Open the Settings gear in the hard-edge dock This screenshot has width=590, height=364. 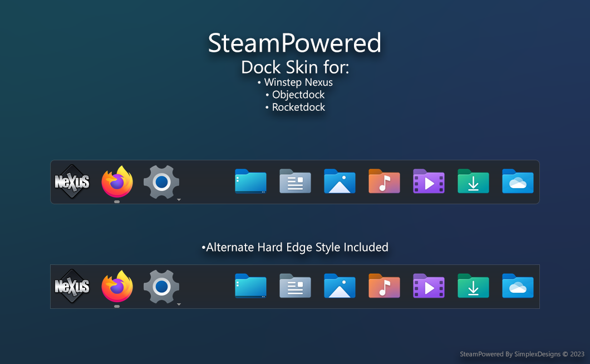click(x=161, y=287)
